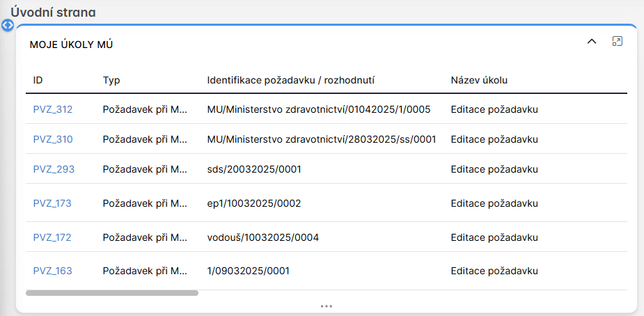Collapse the Moje úkoly MÚ panel
The width and height of the screenshot is (644, 316).
[x=592, y=42]
